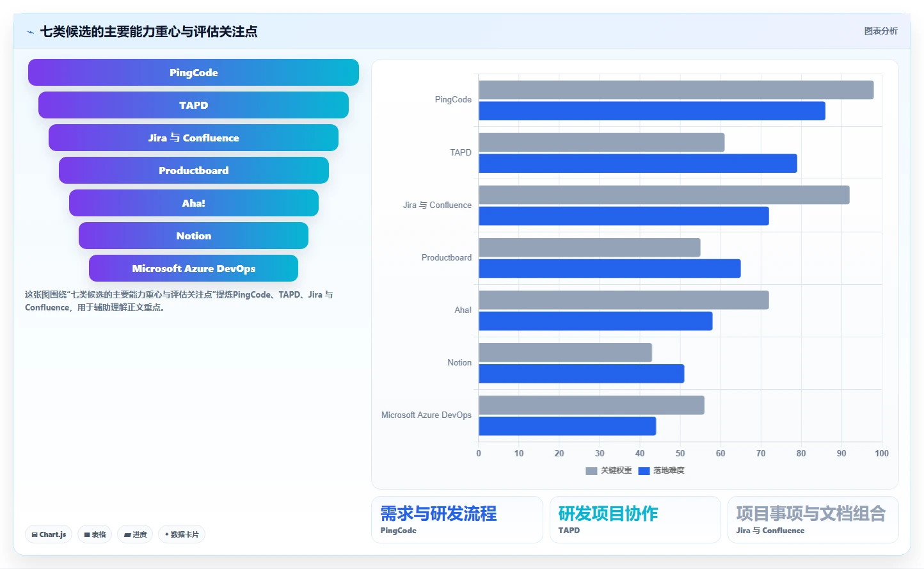Click the PingCode chart axis label

tap(453, 100)
